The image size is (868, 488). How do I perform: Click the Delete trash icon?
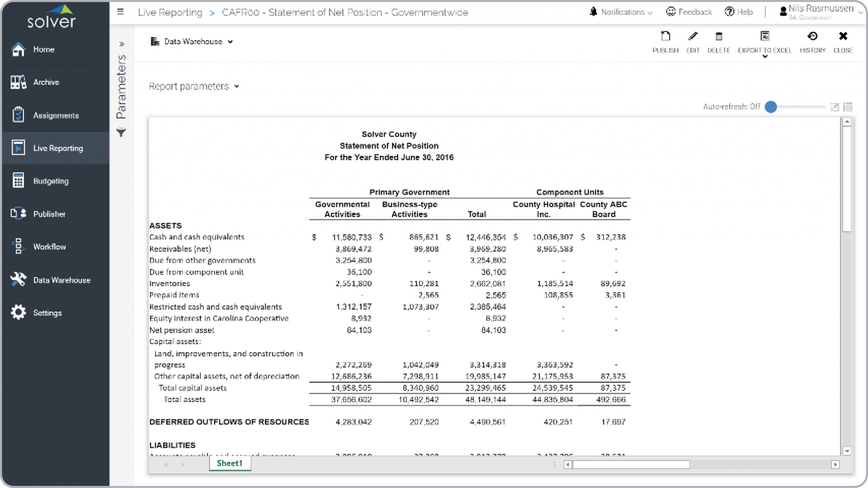718,37
